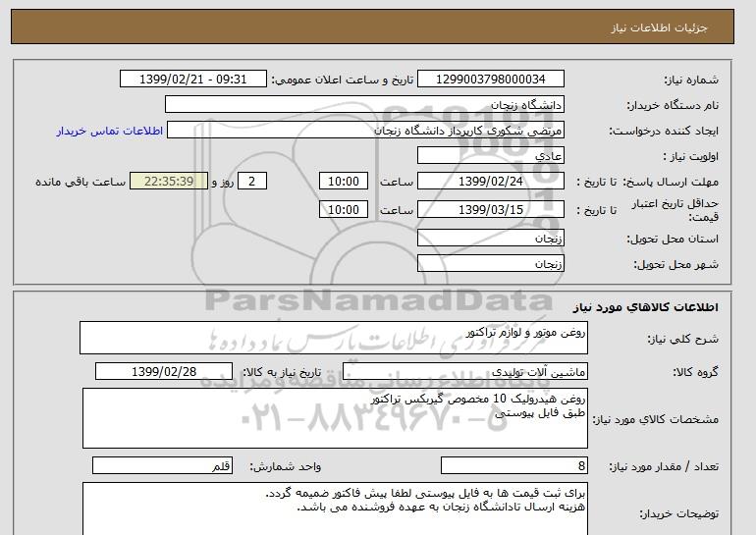Click label شهر محل تحویل

675,265
